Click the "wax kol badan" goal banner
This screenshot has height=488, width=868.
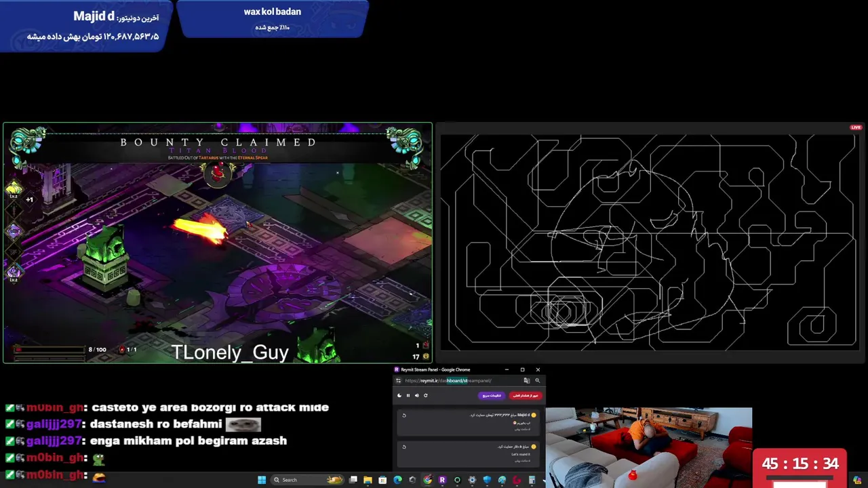click(x=273, y=18)
